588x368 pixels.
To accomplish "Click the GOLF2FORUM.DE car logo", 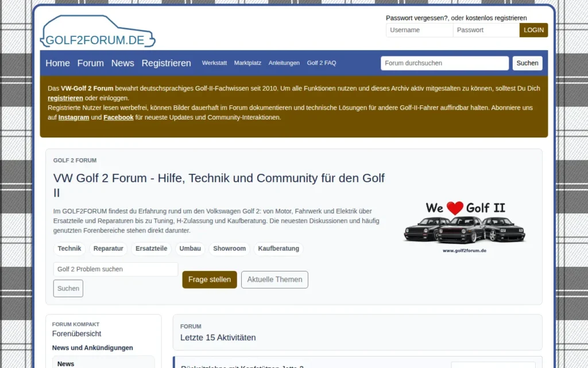I will point(98,31).
